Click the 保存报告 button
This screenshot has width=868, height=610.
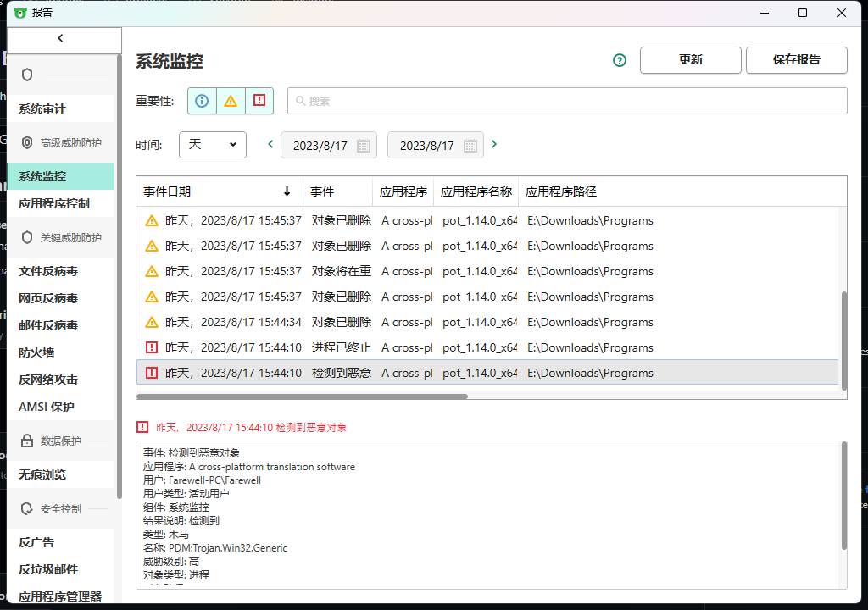click(x=796, y=60)
